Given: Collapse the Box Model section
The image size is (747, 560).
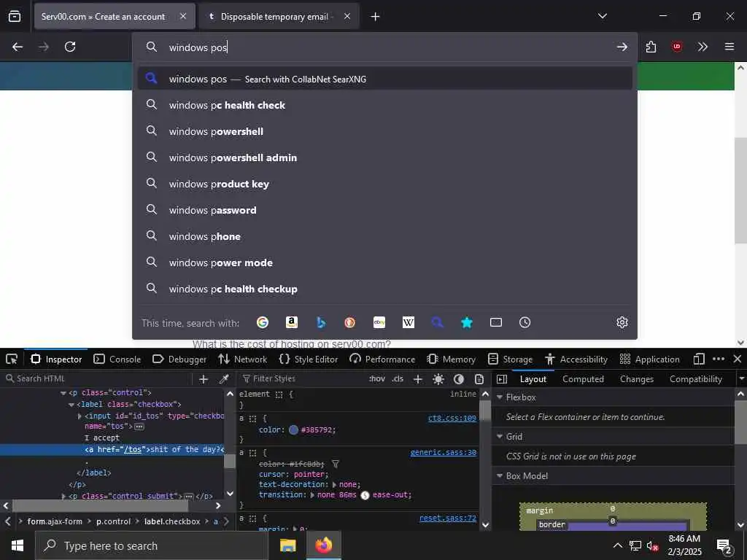Looking at the screenshot, I should point(500,475).
